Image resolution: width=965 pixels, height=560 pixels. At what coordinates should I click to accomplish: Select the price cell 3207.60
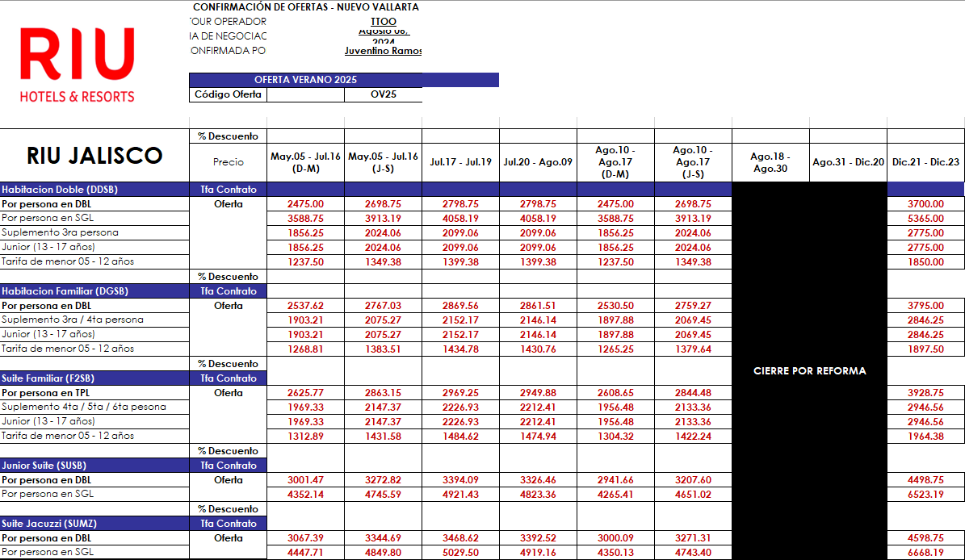(x=693, y=480)
